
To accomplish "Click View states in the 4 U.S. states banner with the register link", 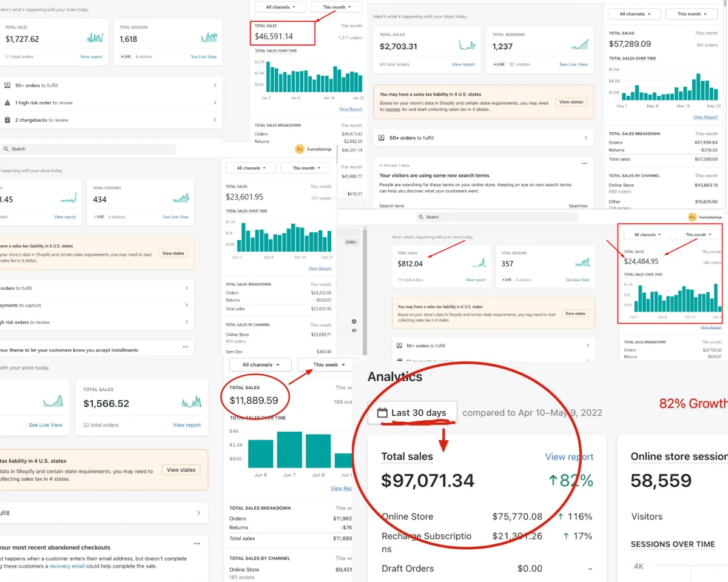I will coord(571,102).
